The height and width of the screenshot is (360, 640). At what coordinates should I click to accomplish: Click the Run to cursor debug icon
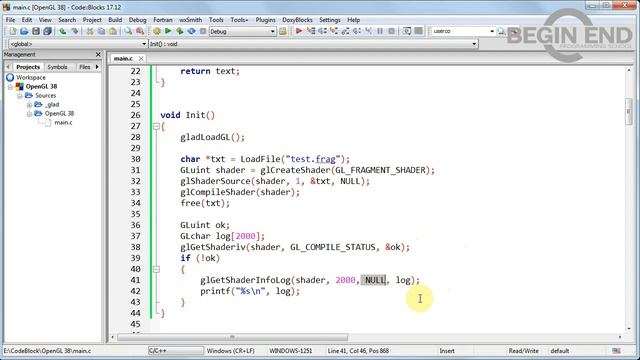311,31
